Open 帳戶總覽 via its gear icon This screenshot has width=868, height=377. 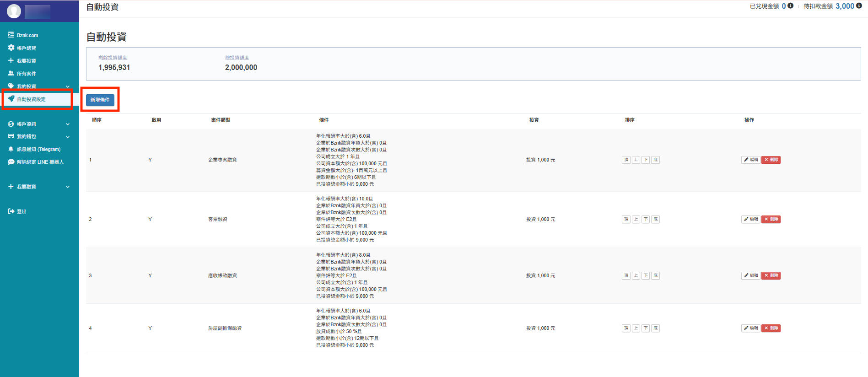(x=11, y=48)
